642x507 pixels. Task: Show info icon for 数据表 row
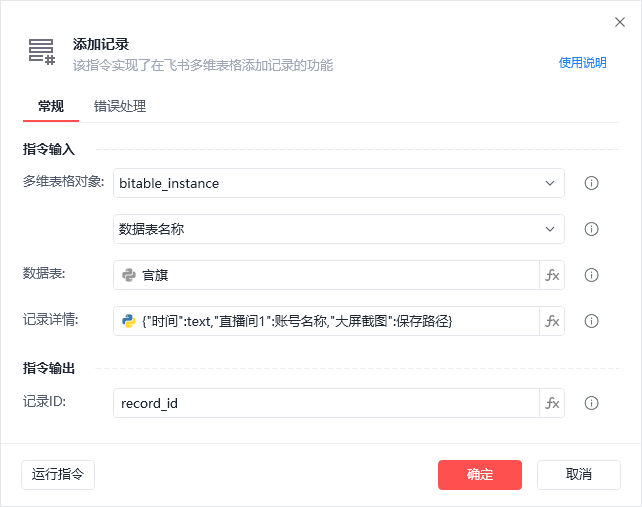(591, 275)
